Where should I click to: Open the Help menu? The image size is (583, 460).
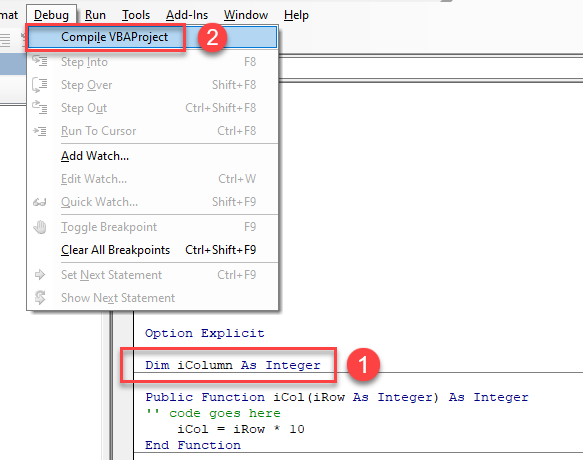click(296, 15)
